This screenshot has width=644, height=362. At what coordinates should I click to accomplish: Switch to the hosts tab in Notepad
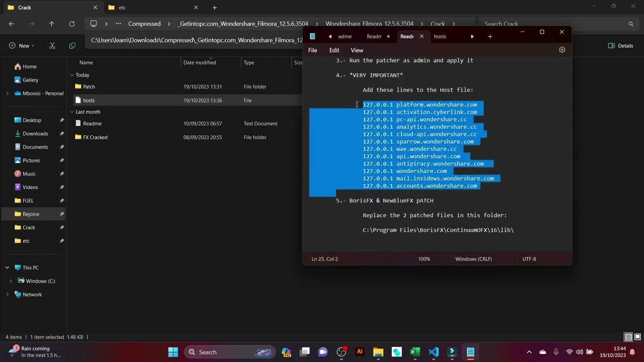440,36
